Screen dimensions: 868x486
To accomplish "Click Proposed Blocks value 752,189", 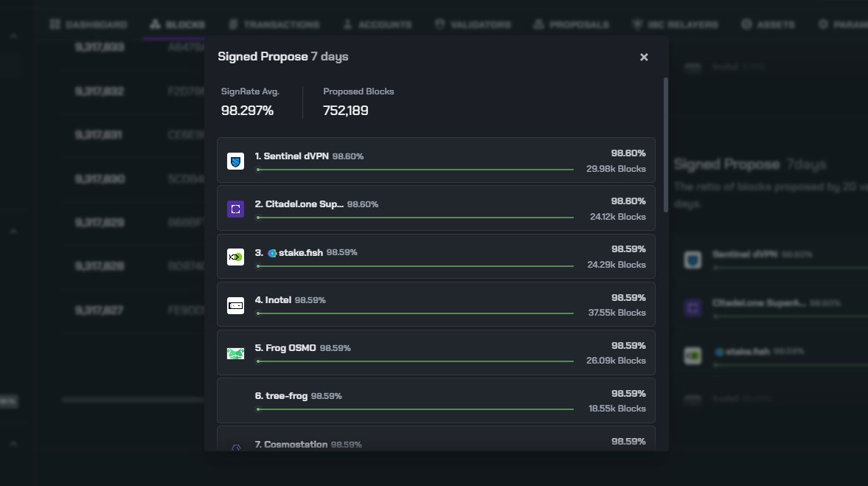I will pyautogui.click(x=345, y=111).
